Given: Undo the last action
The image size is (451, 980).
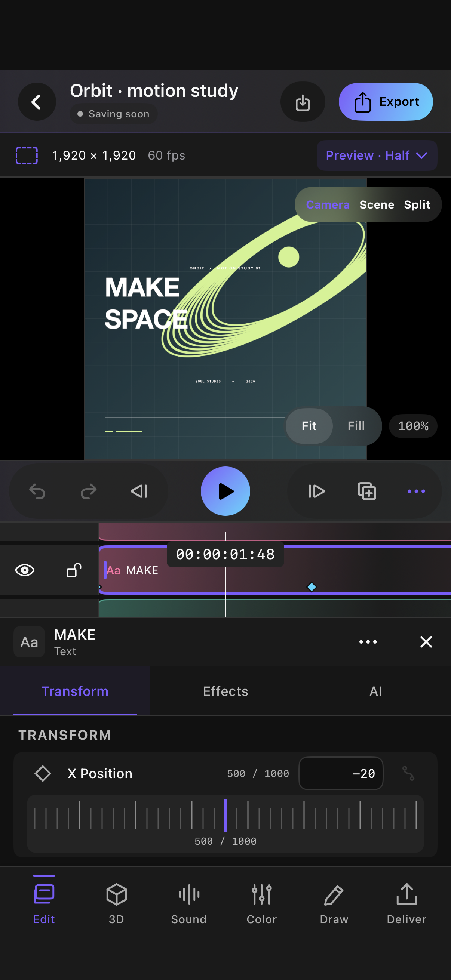Looking at the screenshot, I should 37,491.
